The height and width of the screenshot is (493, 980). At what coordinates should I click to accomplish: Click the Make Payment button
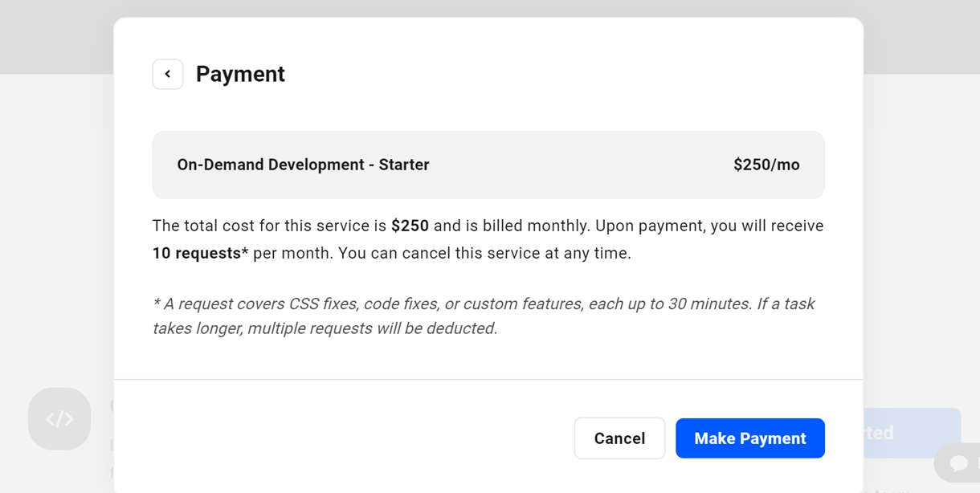pos(749,438)
